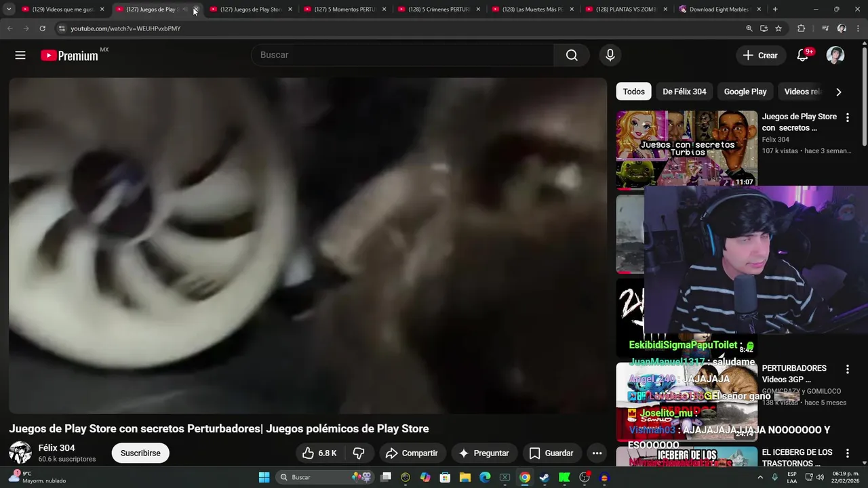Open Chrome three-dot menu
The width and height of the screenshot is (868, 488).
pyautogui.click(x=859, y=28)
